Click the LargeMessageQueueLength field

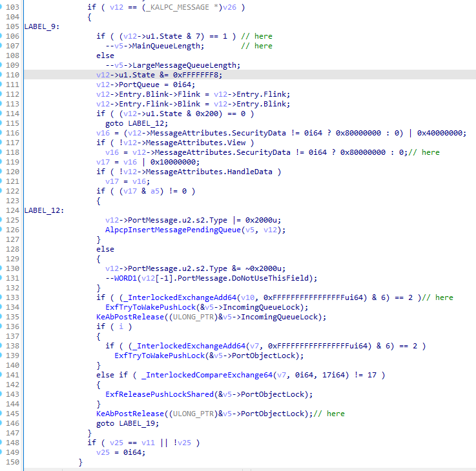[x=184, y=65]
